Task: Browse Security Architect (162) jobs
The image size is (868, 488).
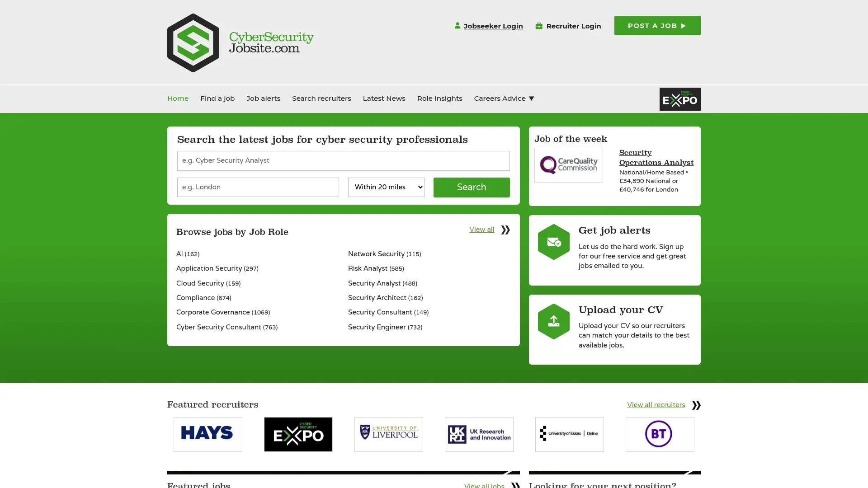Action: point(386,298)
